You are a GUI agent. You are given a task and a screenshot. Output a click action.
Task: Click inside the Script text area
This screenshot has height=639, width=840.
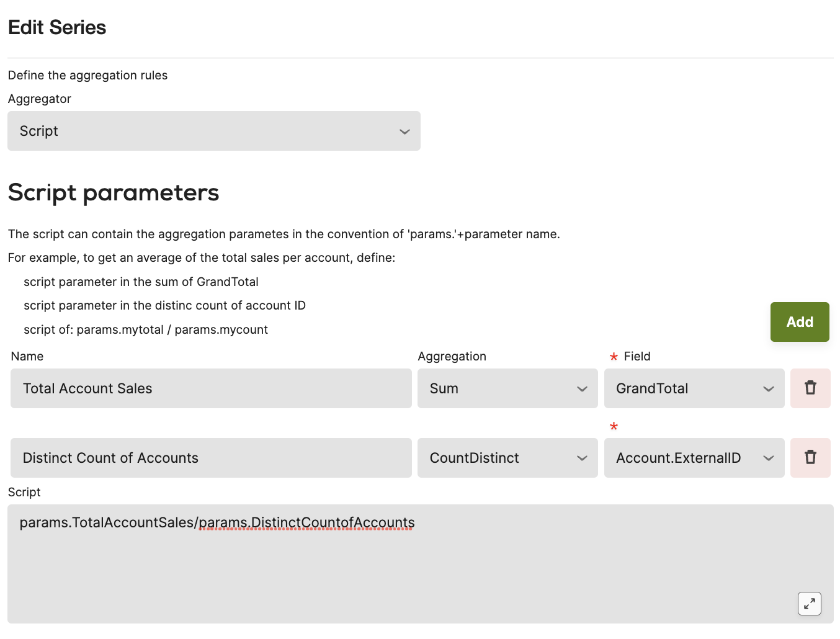[421, 564]
